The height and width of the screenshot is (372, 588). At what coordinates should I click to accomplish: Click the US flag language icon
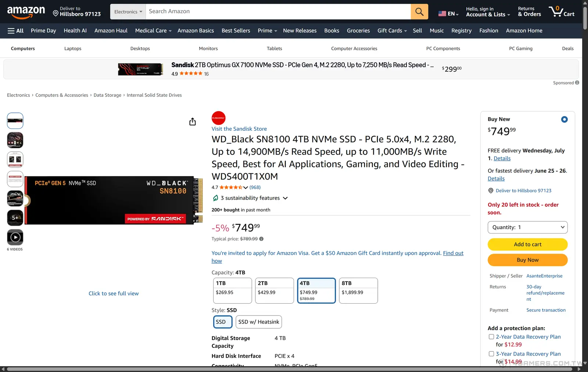coord(442,14)
